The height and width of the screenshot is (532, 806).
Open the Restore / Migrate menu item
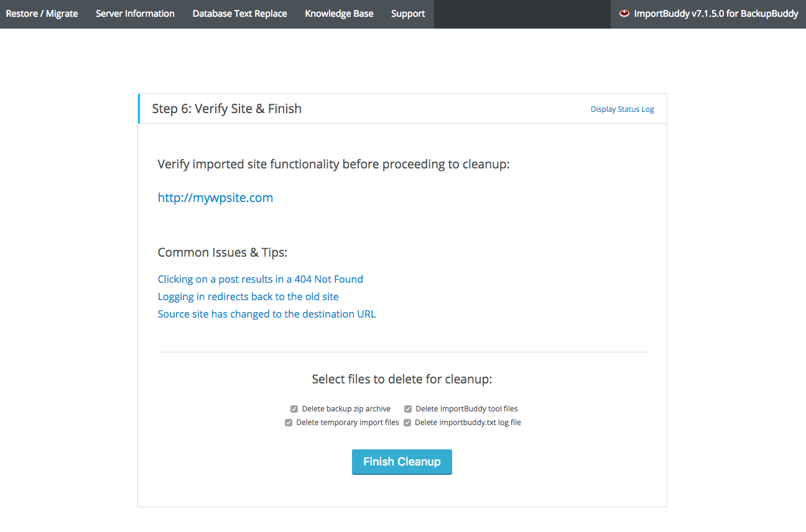42,14
